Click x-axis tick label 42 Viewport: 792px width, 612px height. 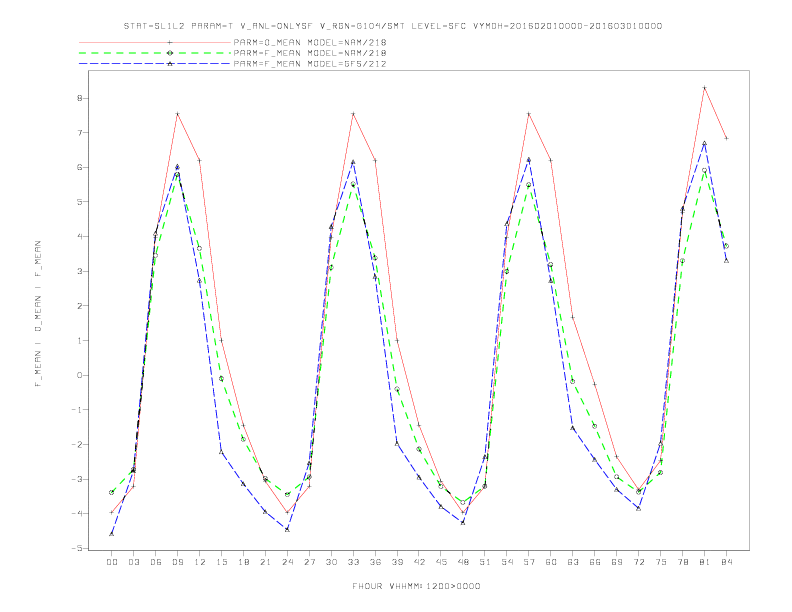coord(419,562)
